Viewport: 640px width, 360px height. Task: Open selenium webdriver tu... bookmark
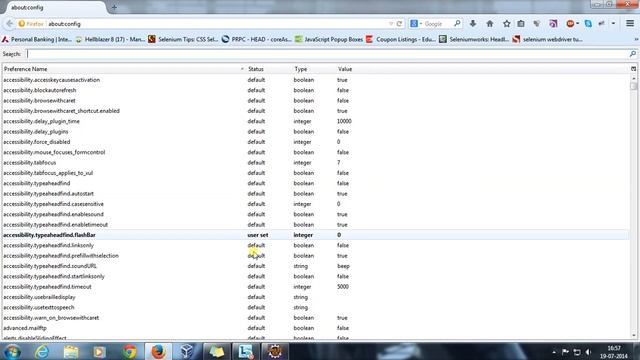coord(548,40)
